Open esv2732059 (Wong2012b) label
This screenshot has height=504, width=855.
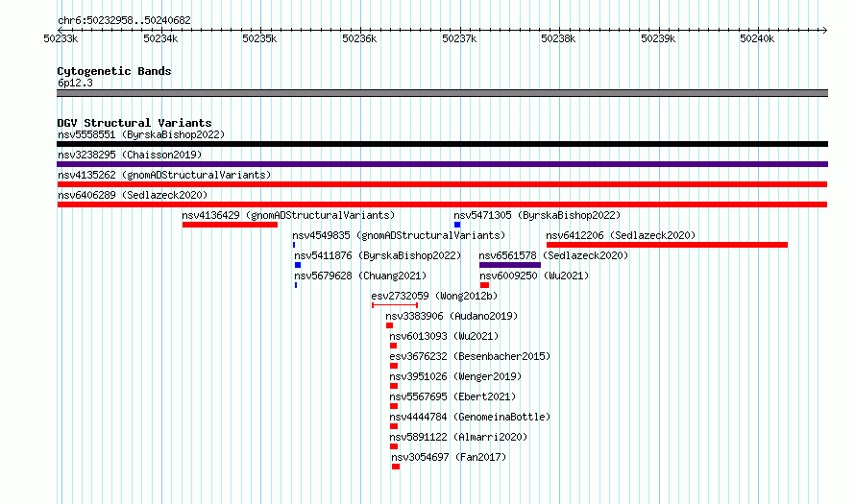tap(434, 296)
